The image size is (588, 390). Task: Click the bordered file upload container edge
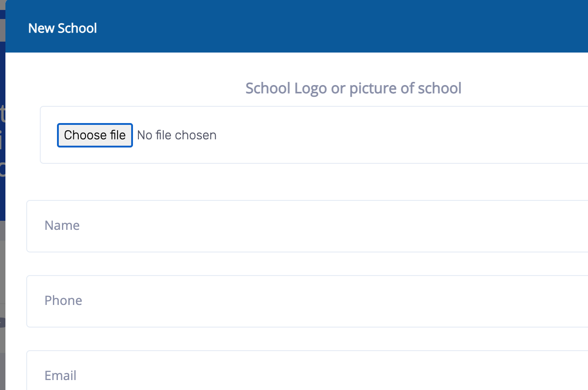click(x=40, y=135)
